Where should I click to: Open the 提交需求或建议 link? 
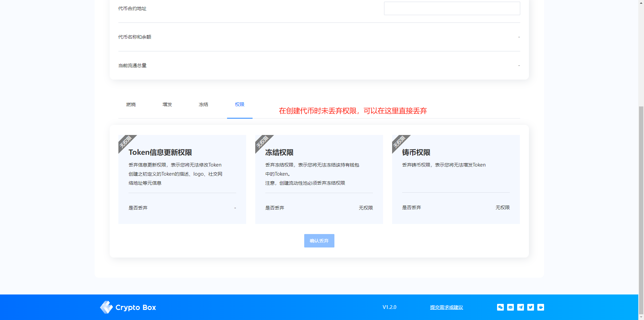(446, 307)
